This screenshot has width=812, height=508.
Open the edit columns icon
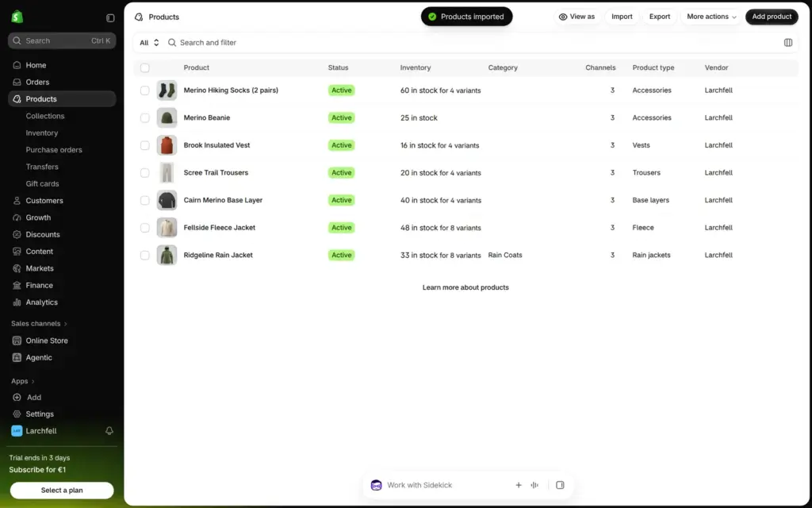pyautogui.click(x=787, y=43)
